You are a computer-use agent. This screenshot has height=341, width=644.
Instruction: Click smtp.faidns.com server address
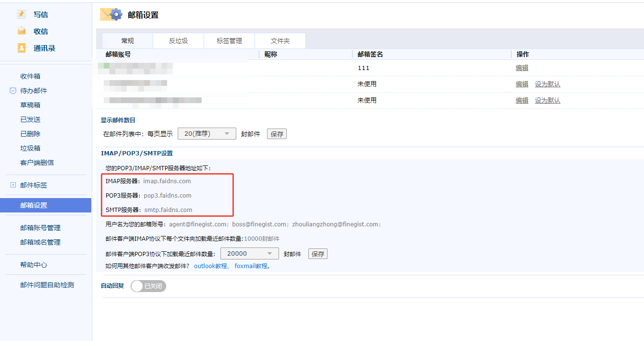(x=168, y=210)
